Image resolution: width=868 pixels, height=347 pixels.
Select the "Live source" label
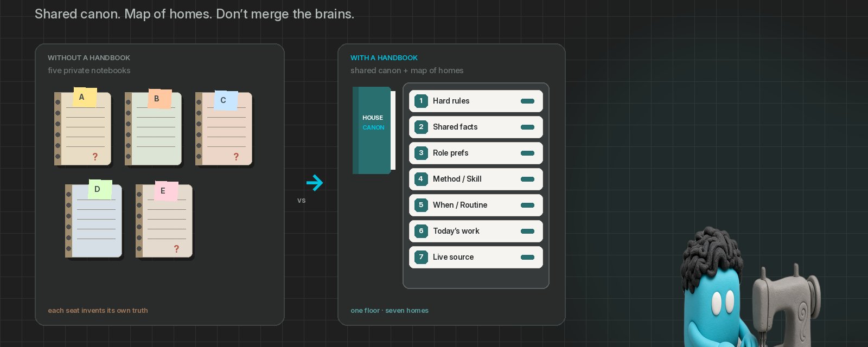coord(454,257)
